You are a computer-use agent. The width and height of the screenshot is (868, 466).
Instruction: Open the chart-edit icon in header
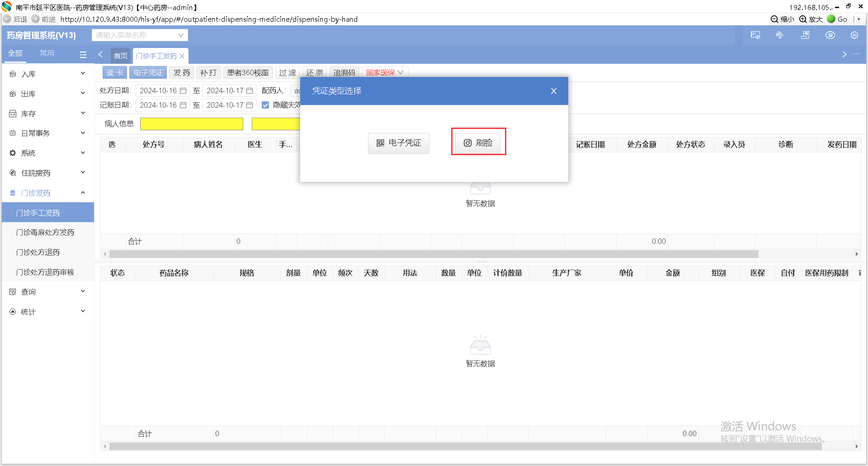(x=780, y=35)
